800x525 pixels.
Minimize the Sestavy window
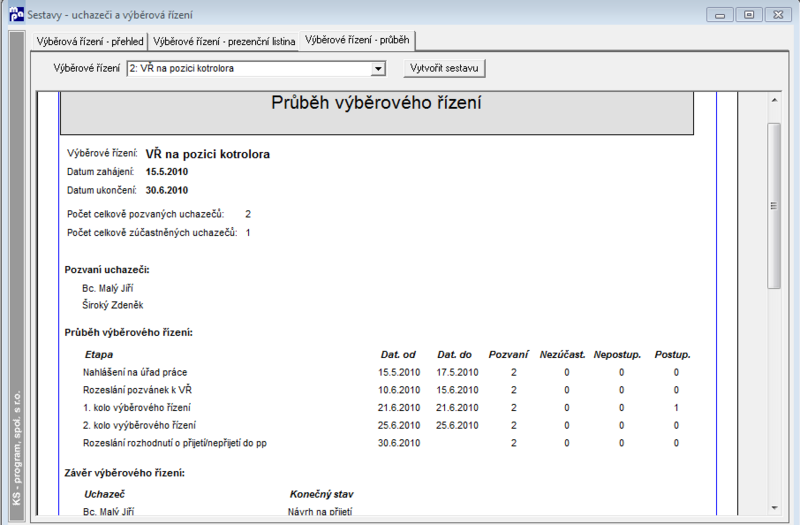720,15
